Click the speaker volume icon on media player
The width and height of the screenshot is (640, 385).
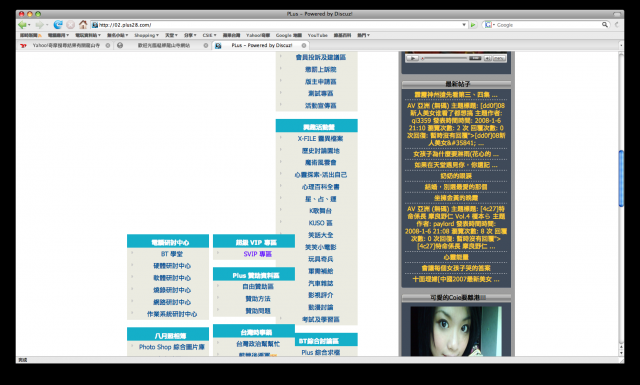487,58
